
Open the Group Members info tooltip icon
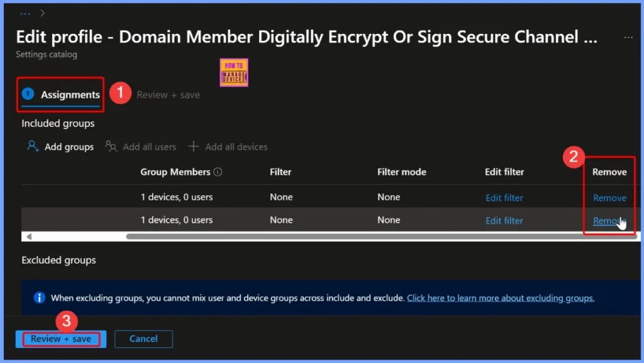click(218, 171)
